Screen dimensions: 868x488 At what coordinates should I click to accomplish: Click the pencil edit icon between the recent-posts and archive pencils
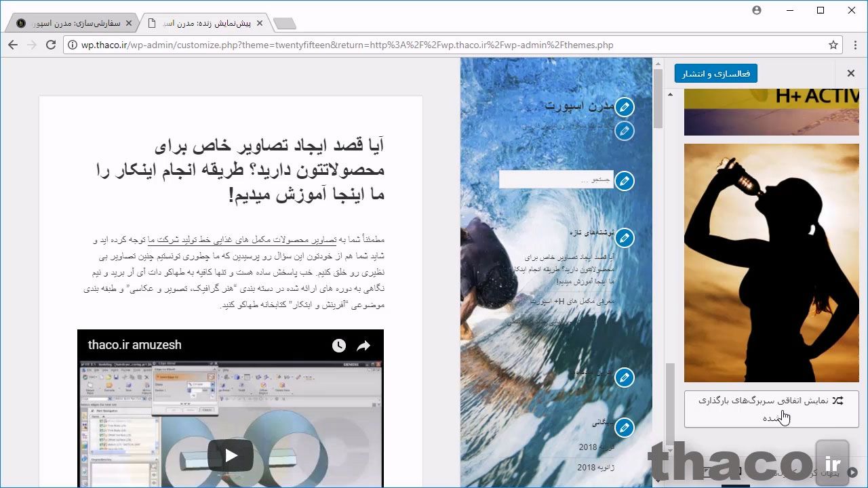click(624, 377)
